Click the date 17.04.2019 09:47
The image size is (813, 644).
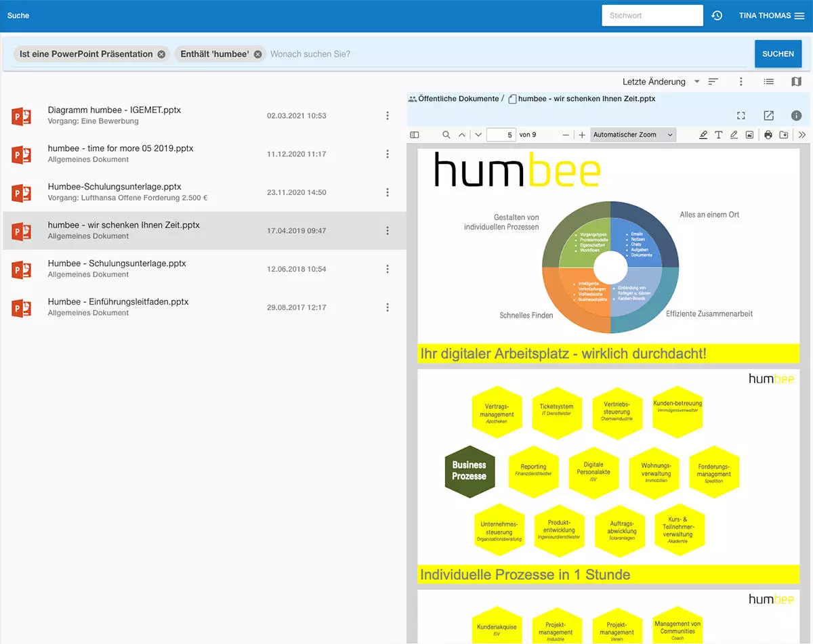tap(297, 231)
